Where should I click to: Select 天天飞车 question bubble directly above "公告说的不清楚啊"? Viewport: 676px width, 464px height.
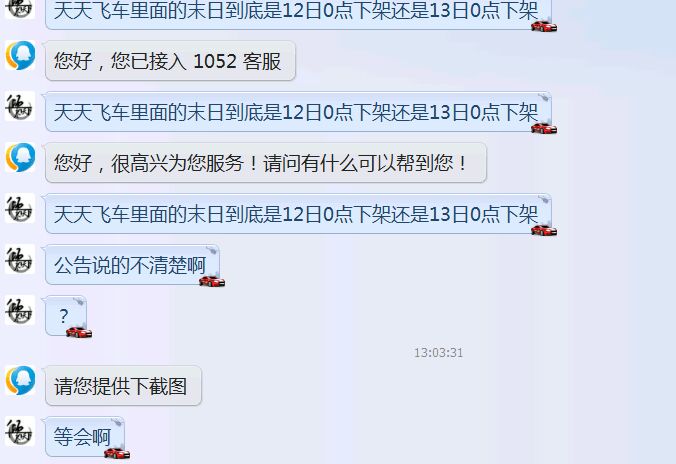tap(298, 214)
